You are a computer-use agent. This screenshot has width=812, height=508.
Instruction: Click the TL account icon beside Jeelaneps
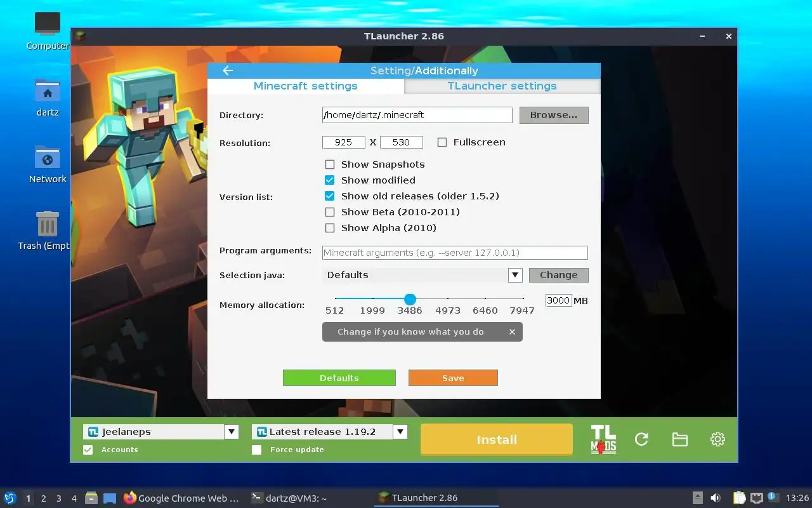tap(93, 432)
